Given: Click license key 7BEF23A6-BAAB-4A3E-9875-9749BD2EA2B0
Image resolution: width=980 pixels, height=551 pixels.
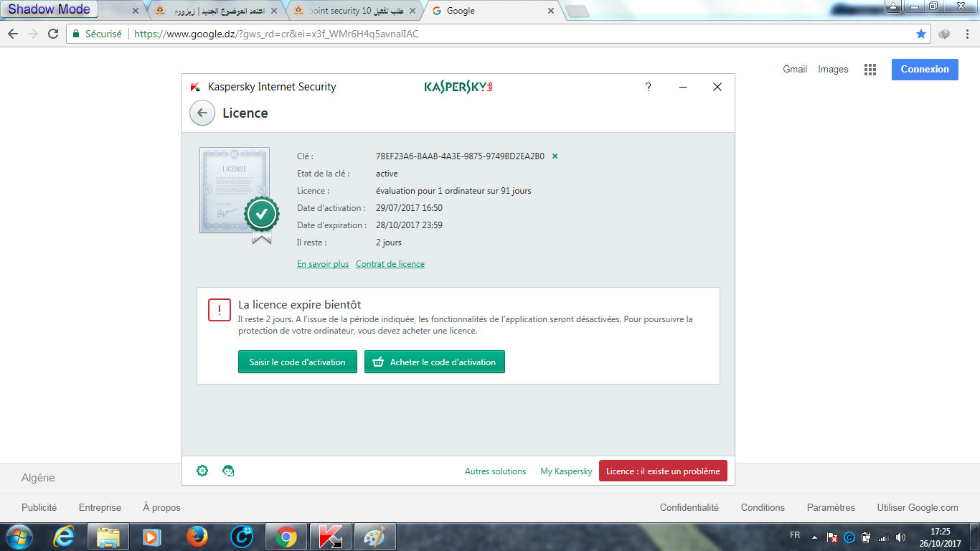Looking at the screenshot, I should pyautogui.click(x=460, y=156).
